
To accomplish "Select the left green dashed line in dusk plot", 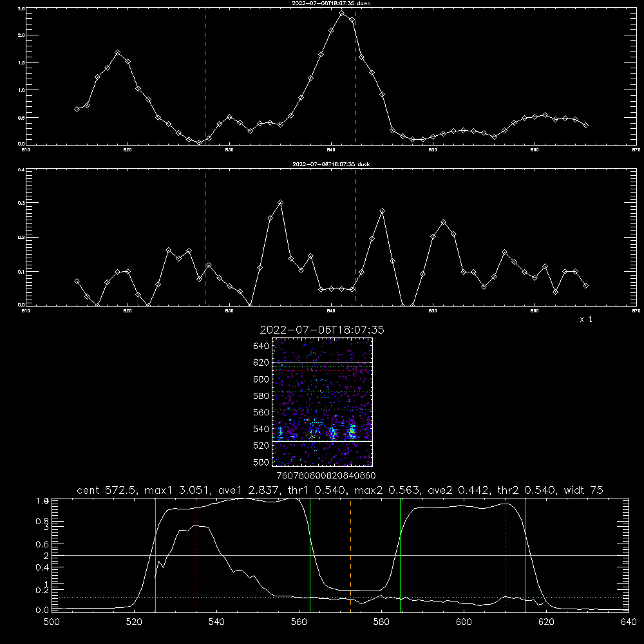I will coord(205,238).
